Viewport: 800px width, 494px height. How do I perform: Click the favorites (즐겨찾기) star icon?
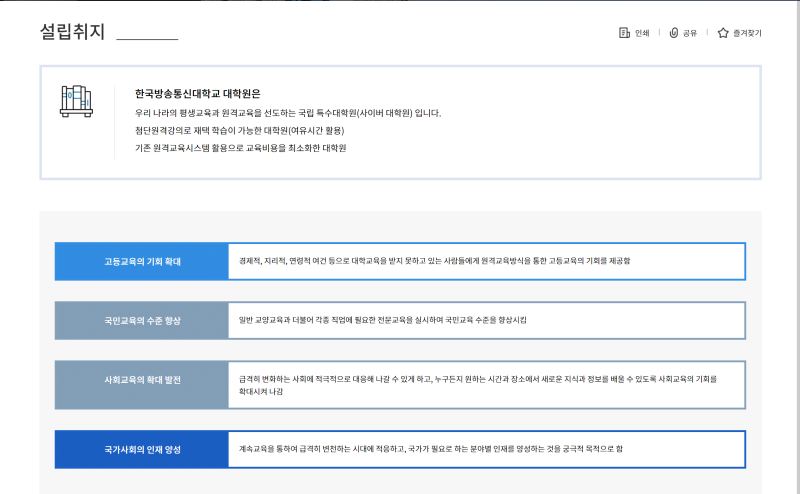click(723, 33)
